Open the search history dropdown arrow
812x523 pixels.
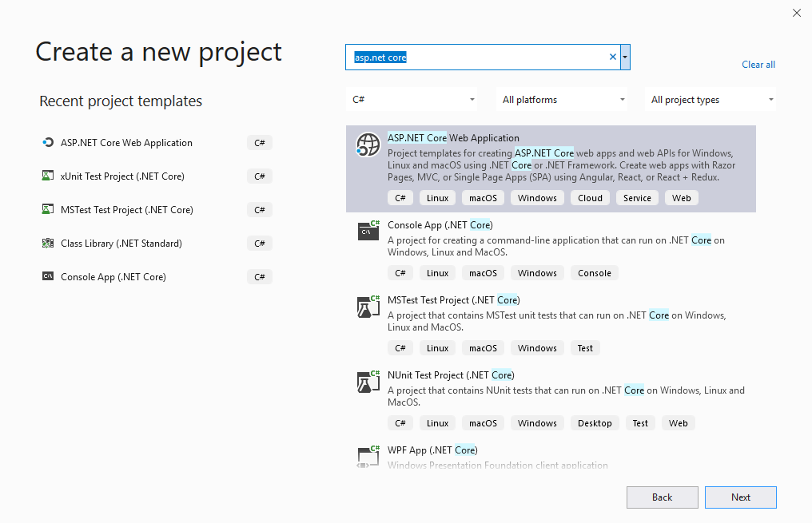click(x=625, y=57)
